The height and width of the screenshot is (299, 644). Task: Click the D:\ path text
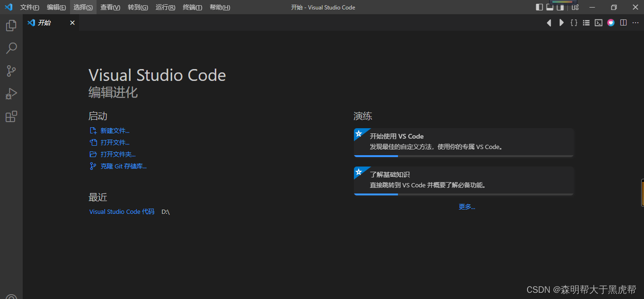click(x=166, y=212)
